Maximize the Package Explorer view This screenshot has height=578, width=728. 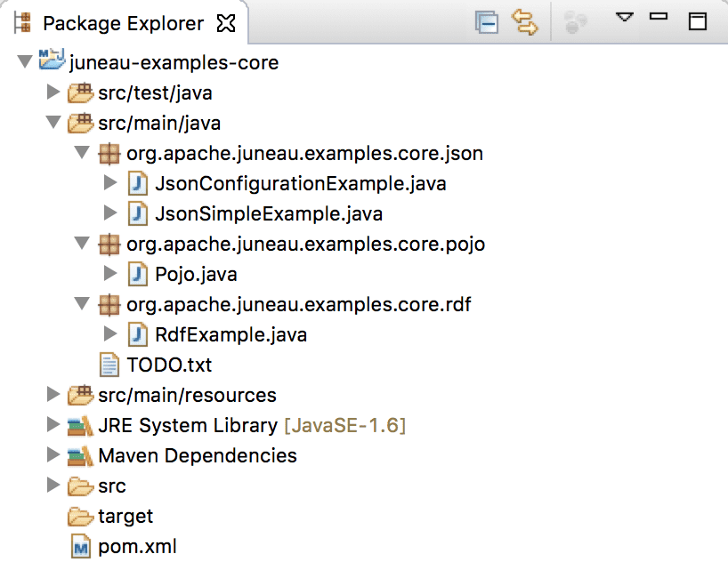698,21
